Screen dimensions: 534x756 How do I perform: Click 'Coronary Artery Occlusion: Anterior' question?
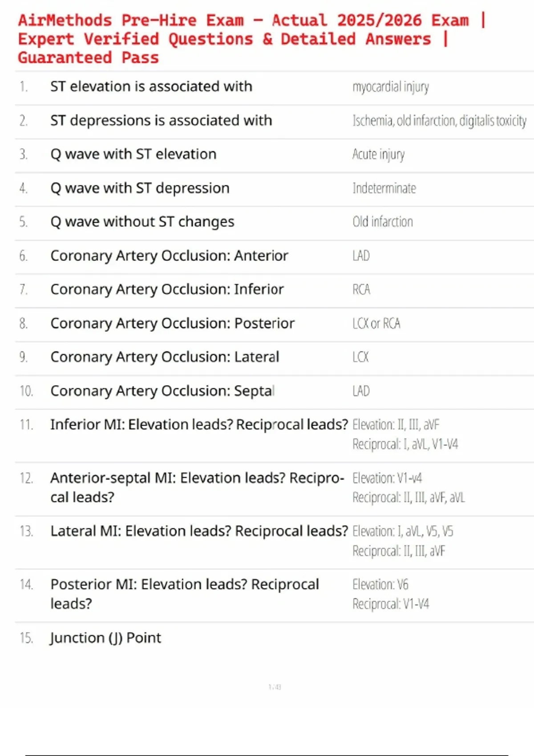click(x=169, y=256)
